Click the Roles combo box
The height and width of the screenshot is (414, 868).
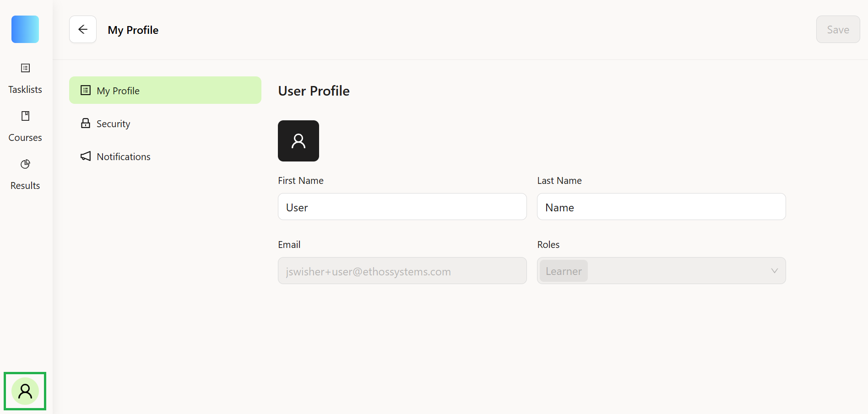pyautogui.click(x=662, y=271)
